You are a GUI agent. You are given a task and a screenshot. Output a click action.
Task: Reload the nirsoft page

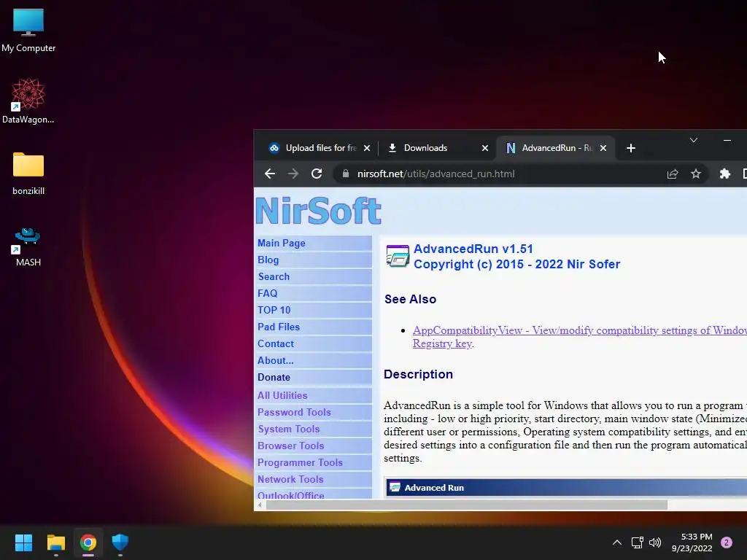click(317, 174)
